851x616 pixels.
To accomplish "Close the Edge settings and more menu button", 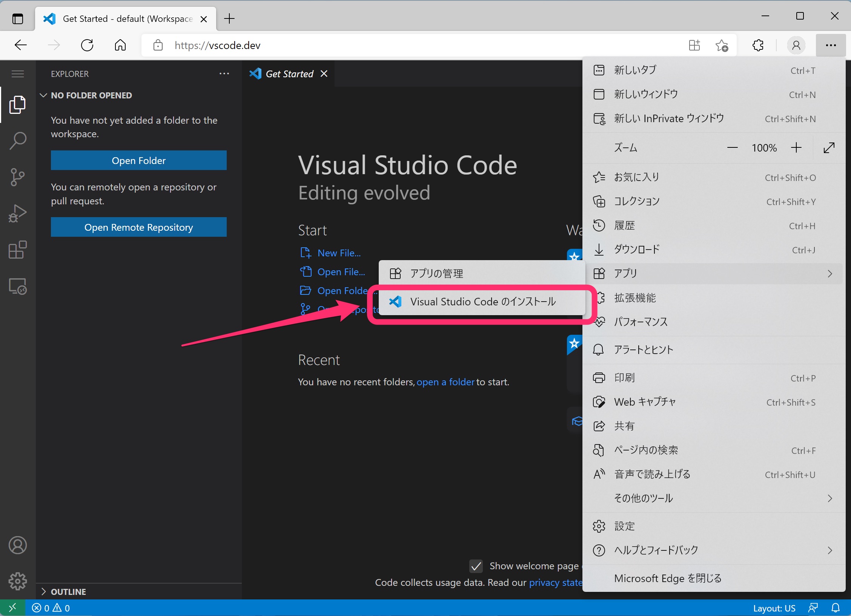I will point(831,45).
